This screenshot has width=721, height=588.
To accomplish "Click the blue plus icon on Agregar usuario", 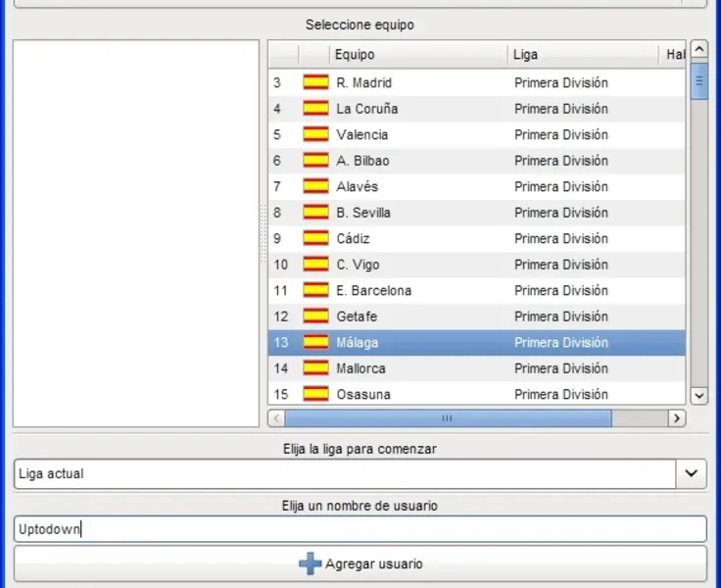I will (311, 563).
